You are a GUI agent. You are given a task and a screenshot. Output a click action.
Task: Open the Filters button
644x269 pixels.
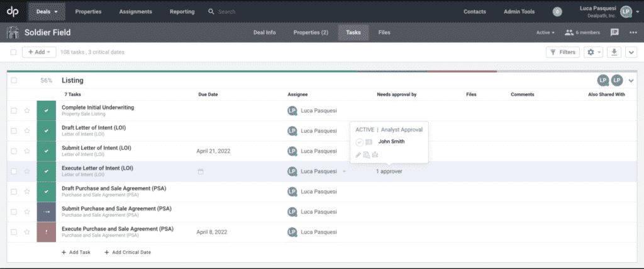tap(563, 52)
